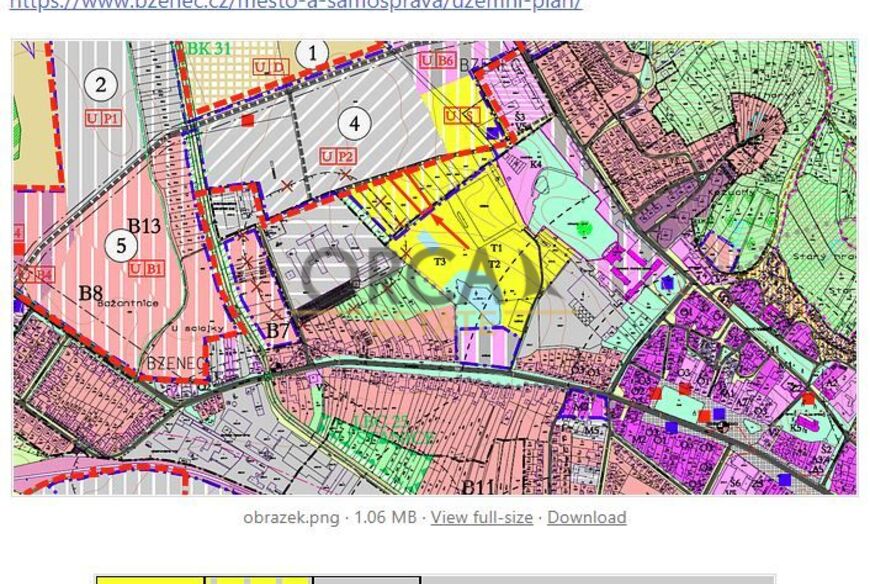
Task: Download the obrazek.png attachment
Action: [x=586, y=517]
